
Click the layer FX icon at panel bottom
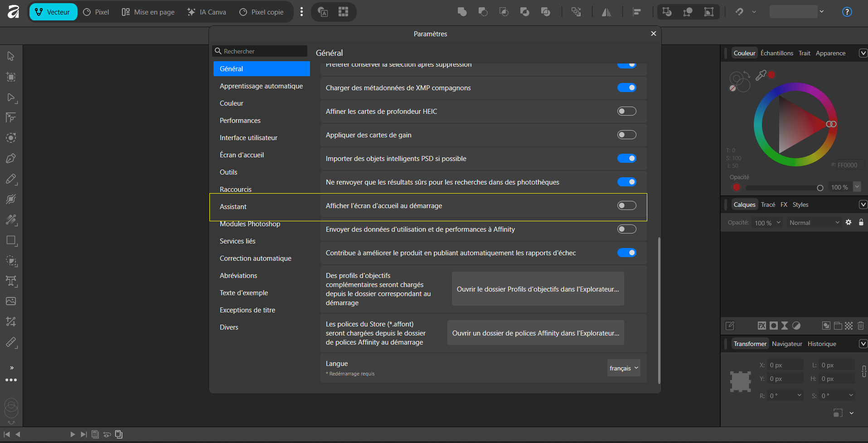click(762, 326)
